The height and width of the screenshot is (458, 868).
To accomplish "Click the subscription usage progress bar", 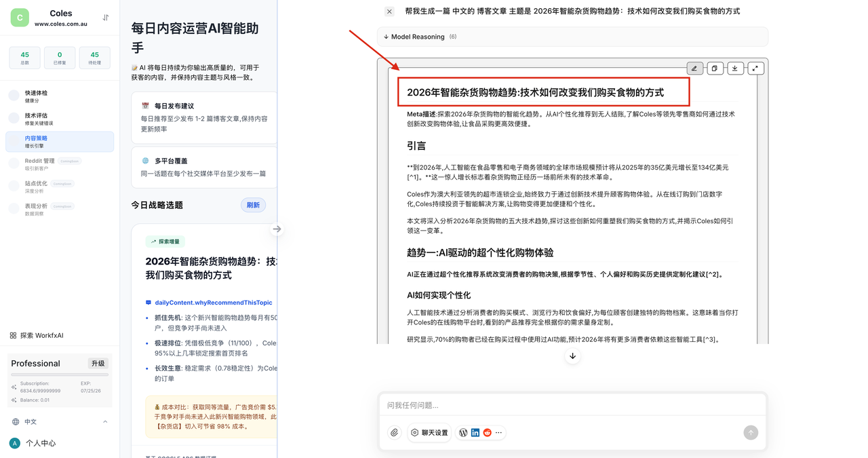I will 60,375.
